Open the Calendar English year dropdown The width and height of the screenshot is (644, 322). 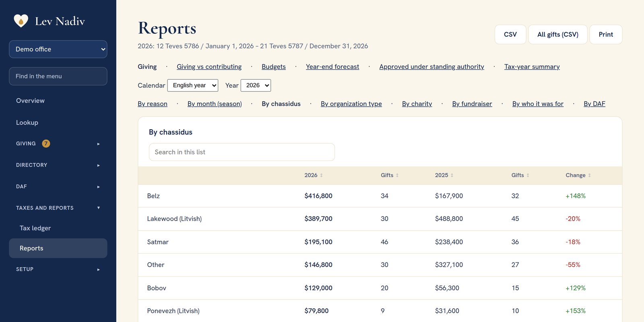pyautogui.click(x=193, y=85)
